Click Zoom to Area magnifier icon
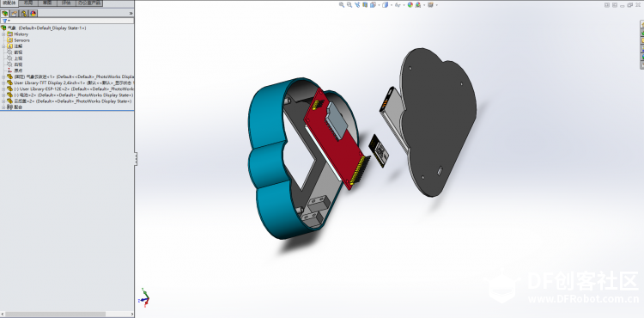This screenshot has width=644, height=318. 349,5
